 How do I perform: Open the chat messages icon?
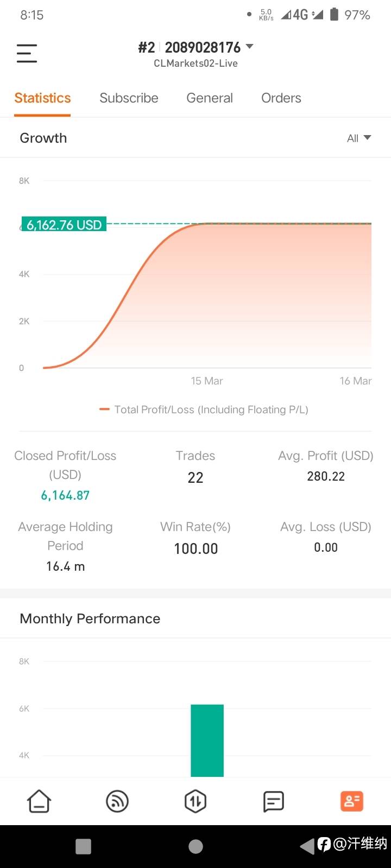coord(273,801)
